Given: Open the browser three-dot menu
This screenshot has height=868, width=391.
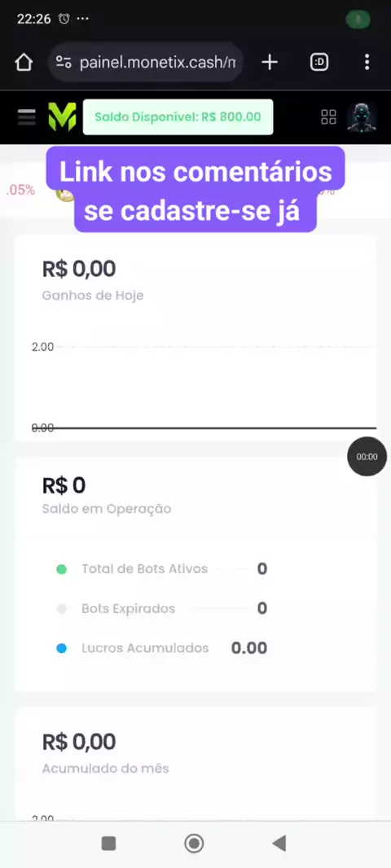Looking at the screenshot, I should [367, 62].
